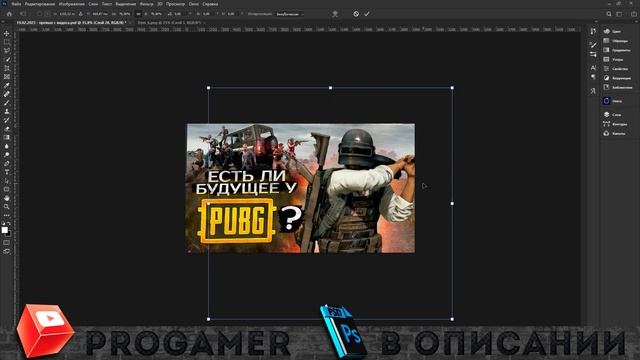This screenshot has width=640, height=360.
Task: Select the Eraser tool
Action: (7, 129)
